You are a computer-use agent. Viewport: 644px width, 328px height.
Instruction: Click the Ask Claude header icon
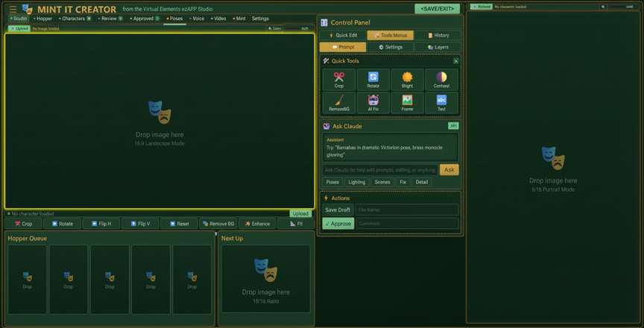326,127
